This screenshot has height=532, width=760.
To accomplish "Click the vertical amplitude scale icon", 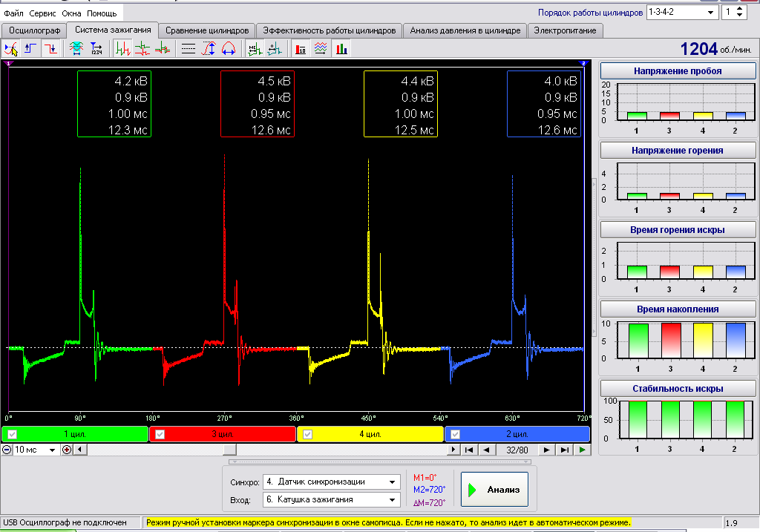I will (209, 49).
